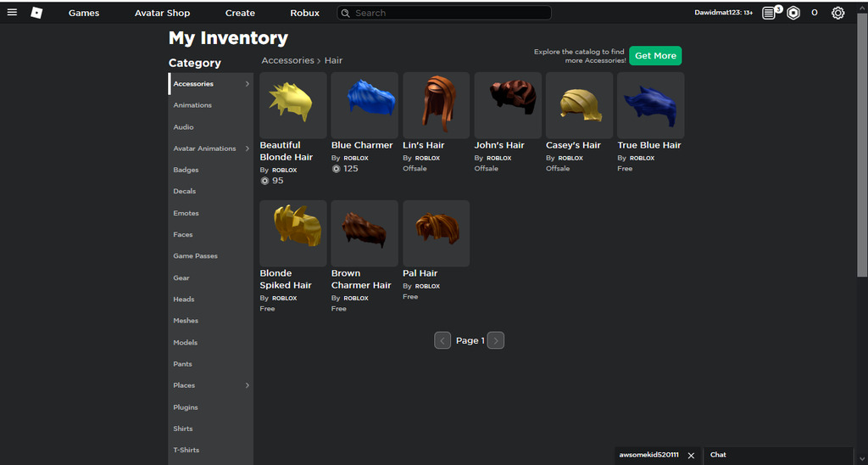Go to the next inventory page
The height and width of the screenshot is (465, 868).
tap(495, 340)
